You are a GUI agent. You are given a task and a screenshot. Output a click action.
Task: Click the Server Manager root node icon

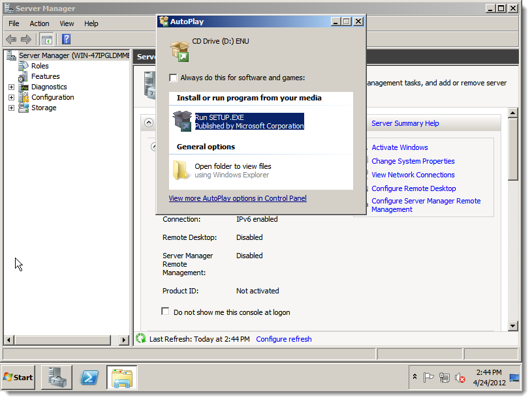coord(12,55)
